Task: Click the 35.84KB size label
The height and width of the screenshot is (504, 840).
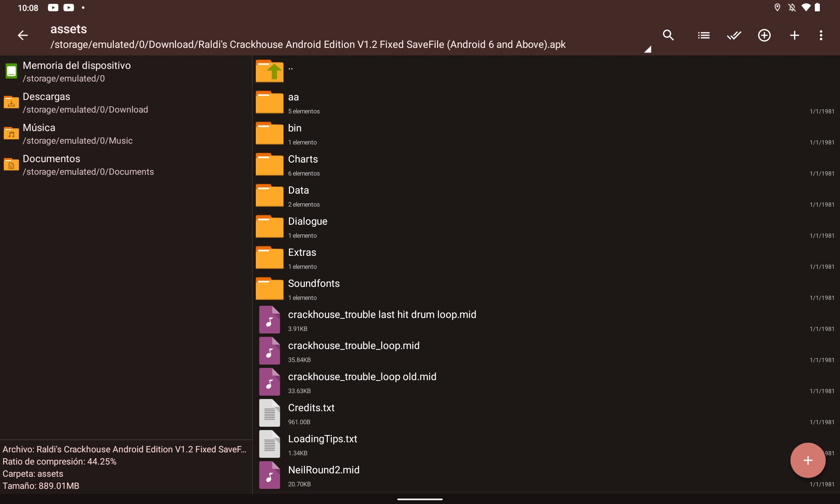Action: 299,360
